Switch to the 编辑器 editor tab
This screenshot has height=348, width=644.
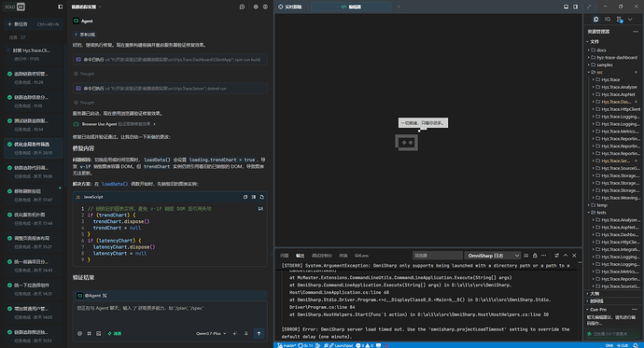click(351, 7)
